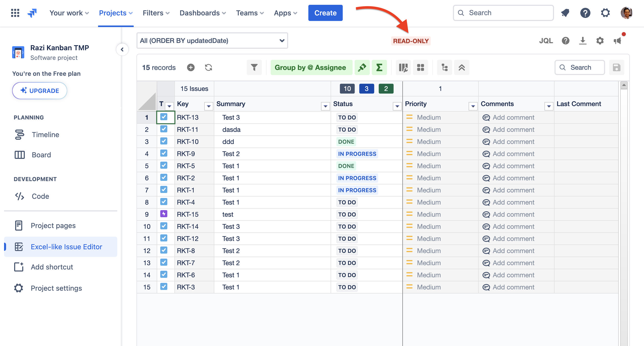Click the UPGRADE button
The height and width of the screenshot is (346, 644).
40,91
